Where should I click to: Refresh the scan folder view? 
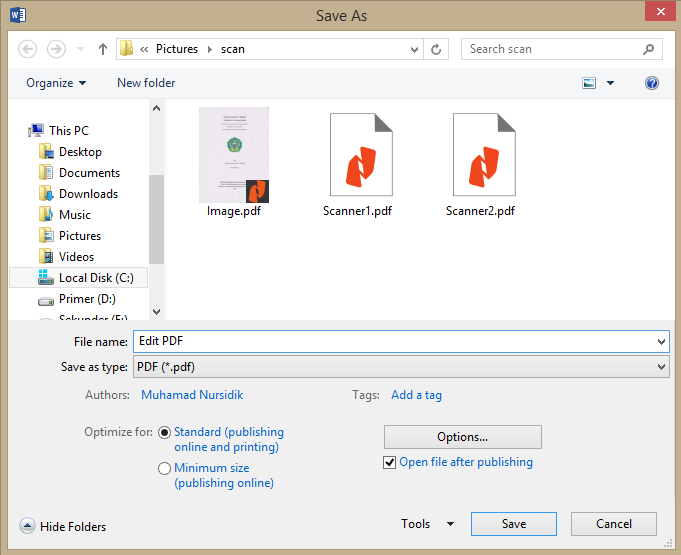[437, 49]
